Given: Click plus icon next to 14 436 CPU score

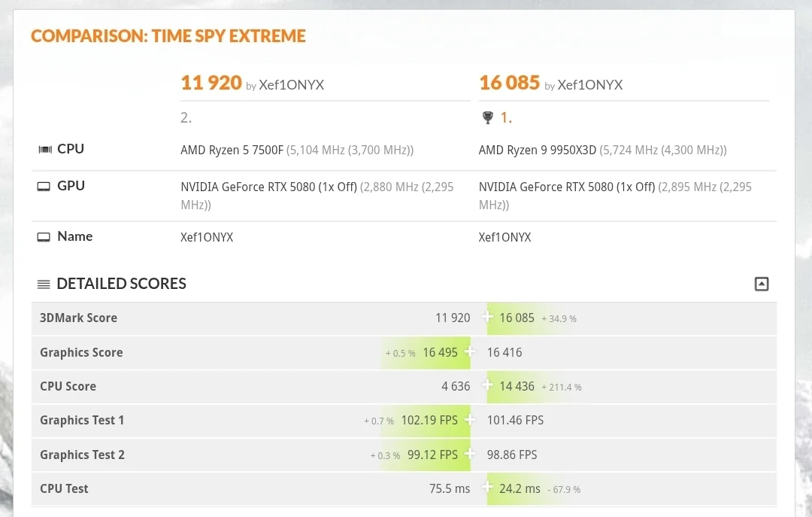Looking at the screenshot, I should pos(486,385).
